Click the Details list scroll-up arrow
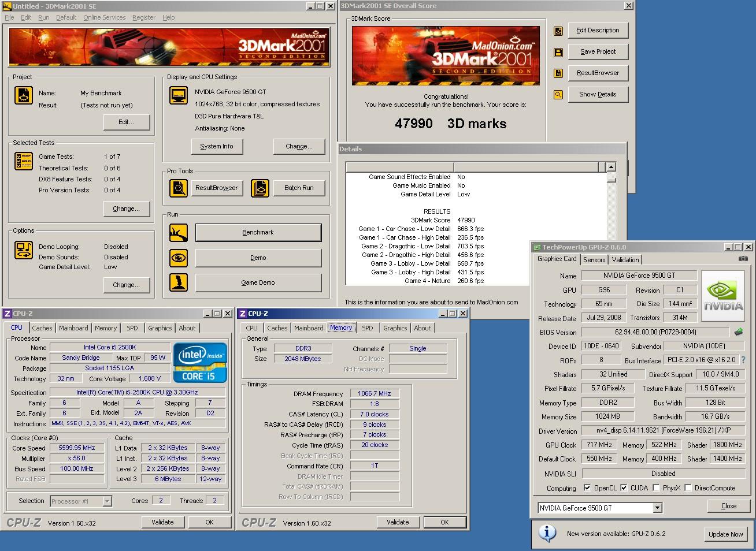This screenshot has width=756, height=551. (611, 167)
